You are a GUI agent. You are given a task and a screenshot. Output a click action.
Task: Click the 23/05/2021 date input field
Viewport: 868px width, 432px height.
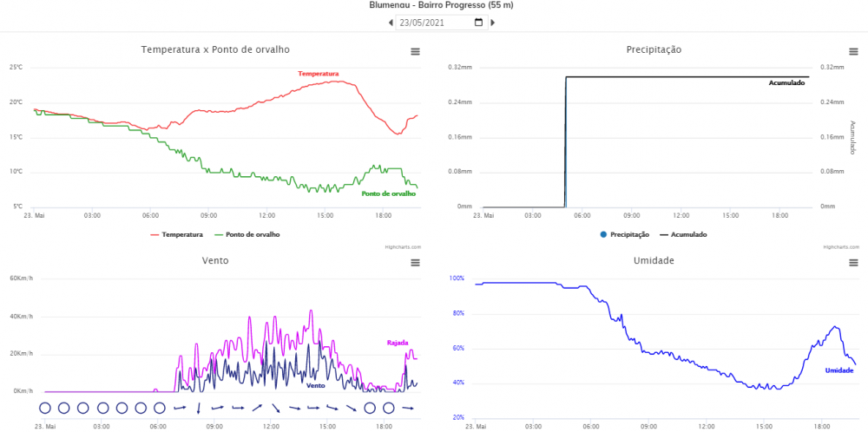(x=434, y=23)
